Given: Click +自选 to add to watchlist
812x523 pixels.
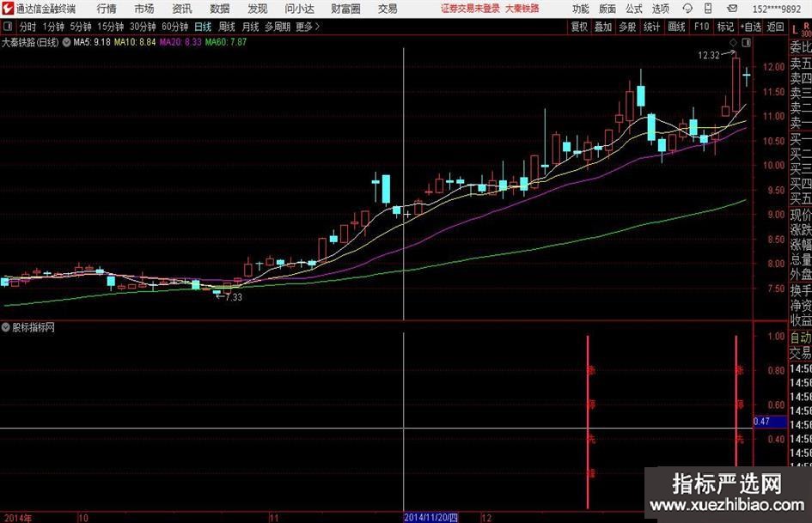Looking at the screenshot, I should (x=750, y=27).
